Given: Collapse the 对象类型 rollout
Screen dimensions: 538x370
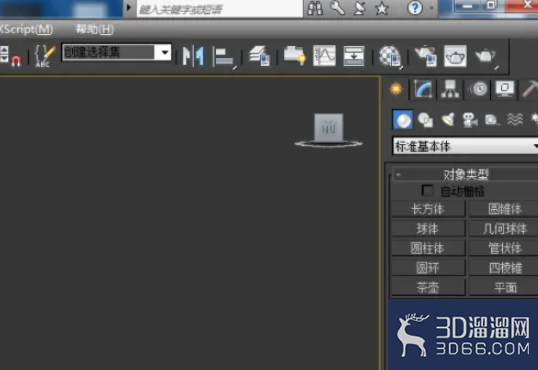Looking at the screenshot, I should coord(465,174).
